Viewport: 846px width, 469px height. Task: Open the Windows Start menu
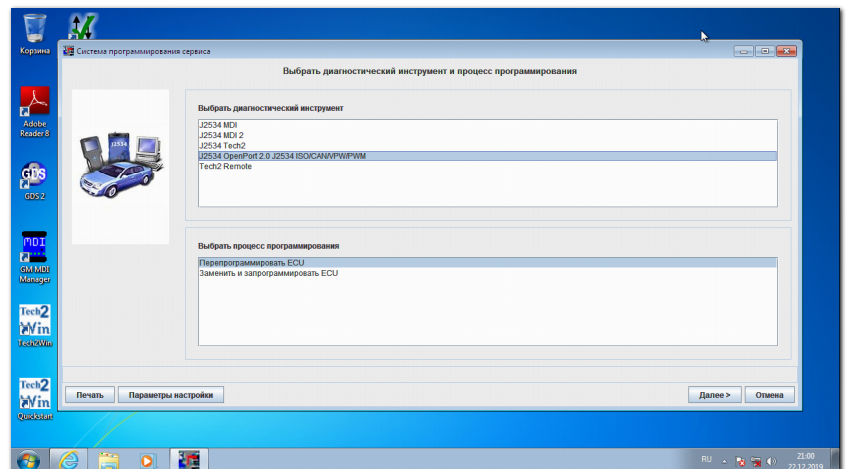click(28, 460)
